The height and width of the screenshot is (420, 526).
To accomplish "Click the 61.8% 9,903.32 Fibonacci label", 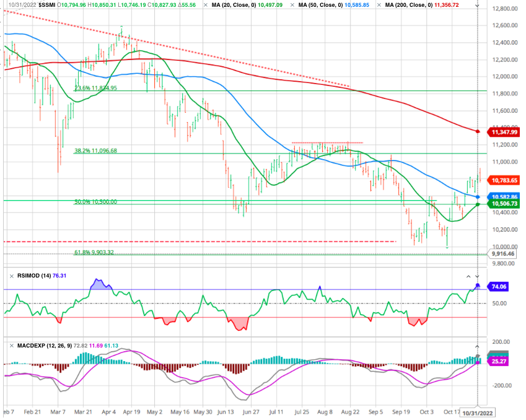I will point(94,252).
